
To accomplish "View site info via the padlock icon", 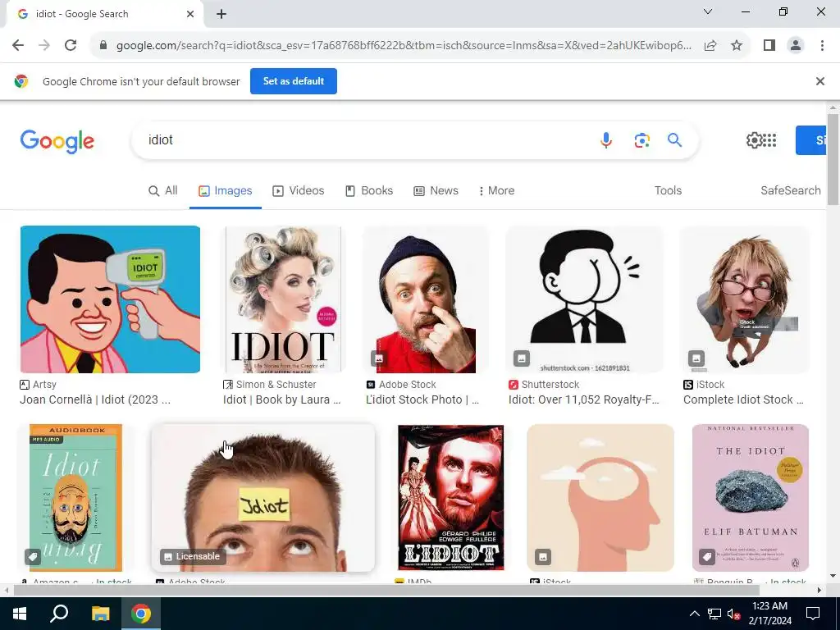I will [103, 46].
